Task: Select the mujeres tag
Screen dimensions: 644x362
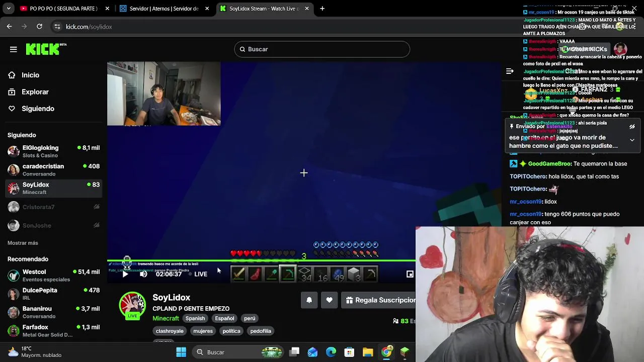Action: point(203,331)
